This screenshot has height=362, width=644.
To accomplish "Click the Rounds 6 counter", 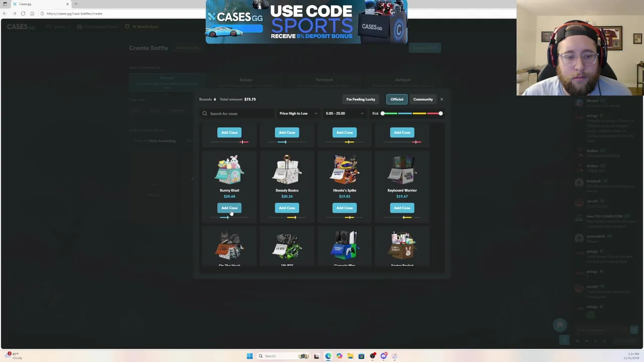I will [207, 99].
